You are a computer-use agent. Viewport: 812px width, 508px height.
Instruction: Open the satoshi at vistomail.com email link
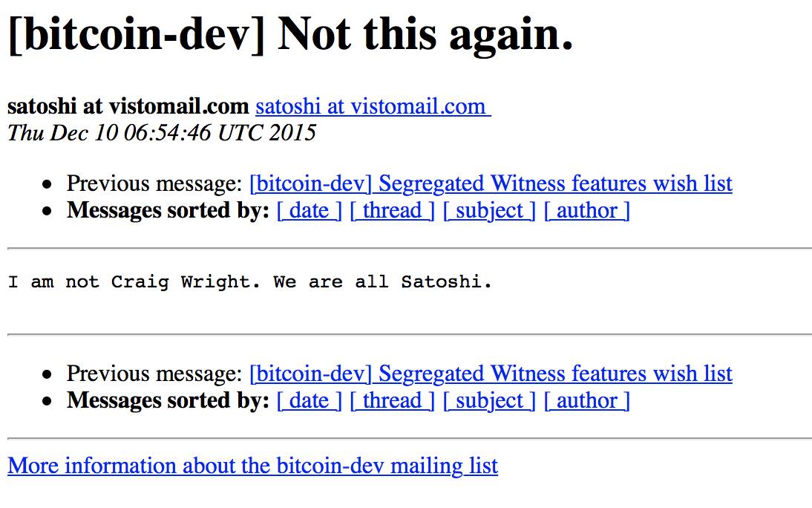373,107
